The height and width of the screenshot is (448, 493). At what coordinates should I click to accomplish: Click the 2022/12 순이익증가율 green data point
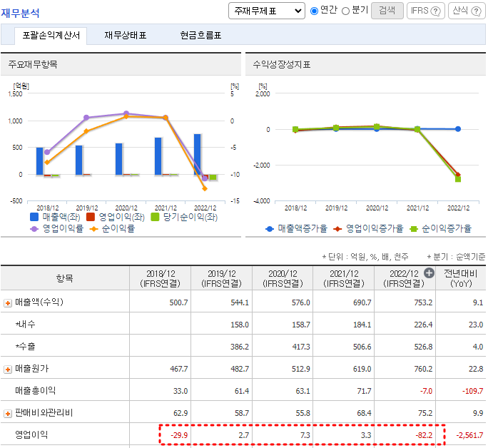click(x=458, y=179)
